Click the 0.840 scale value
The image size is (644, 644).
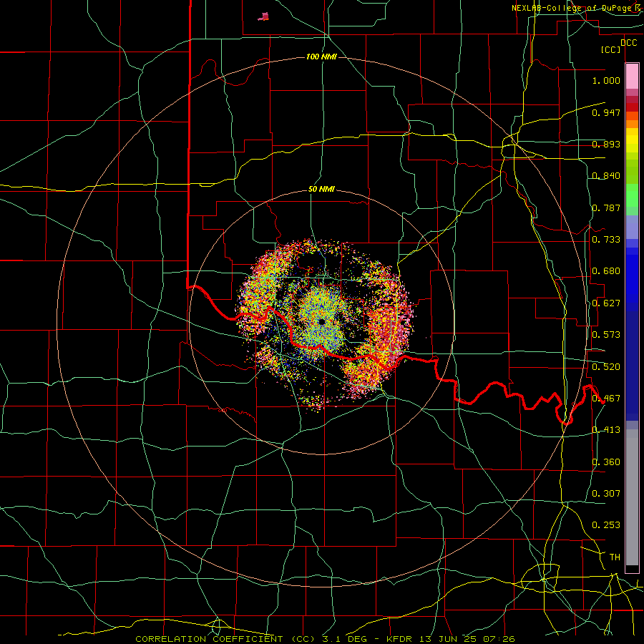tap(606, 176)
